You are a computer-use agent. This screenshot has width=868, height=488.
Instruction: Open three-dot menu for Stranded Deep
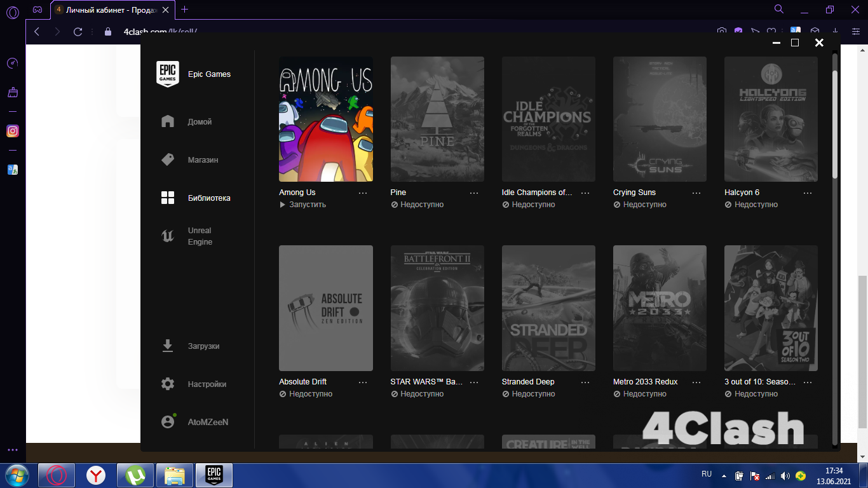(585, 382)
